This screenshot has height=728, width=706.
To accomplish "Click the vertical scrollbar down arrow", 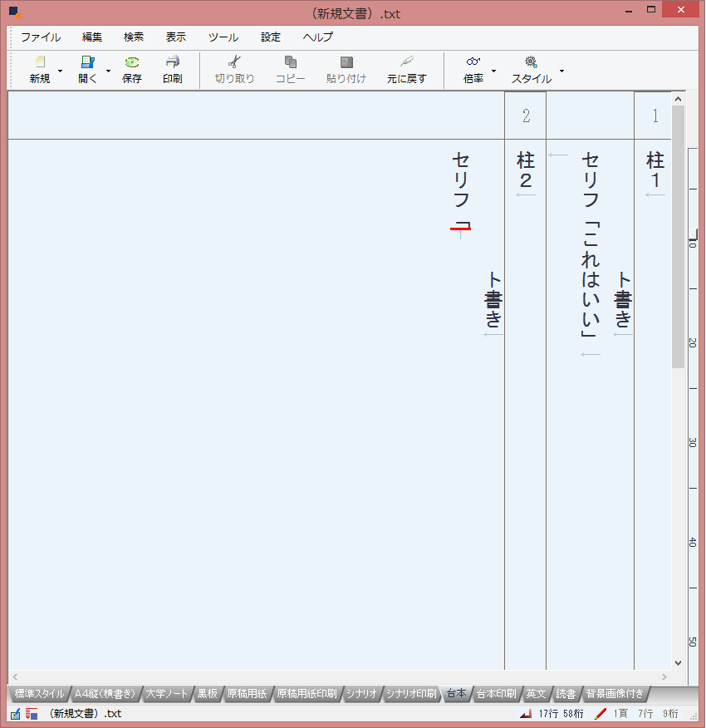I will (678, 663).
